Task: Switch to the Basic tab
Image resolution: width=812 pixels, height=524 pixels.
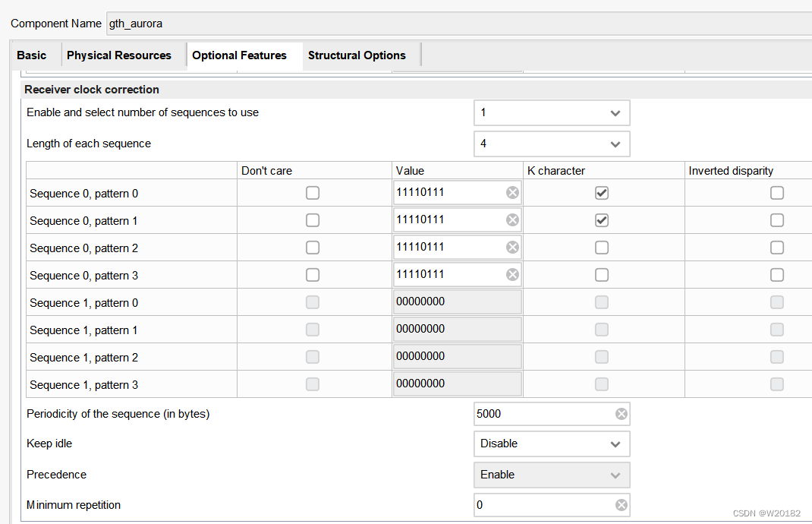Action: (31, 55)
